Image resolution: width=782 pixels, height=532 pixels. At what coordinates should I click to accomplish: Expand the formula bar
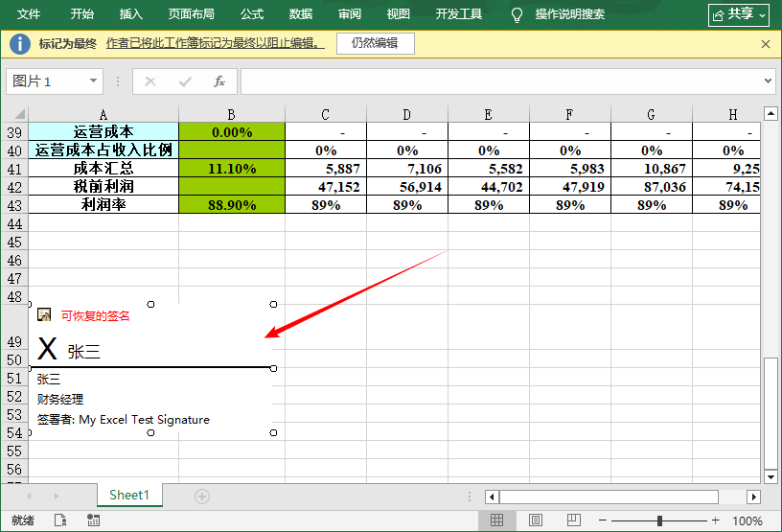pos(768,81)
